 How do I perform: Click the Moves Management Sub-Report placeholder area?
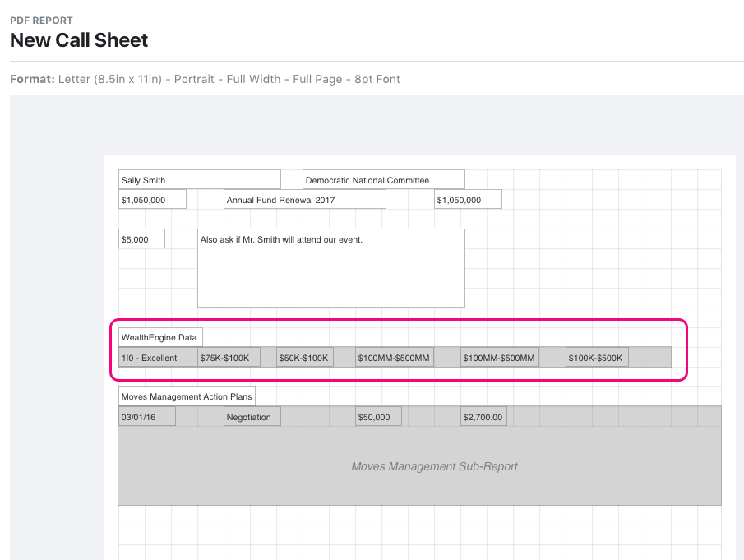(434, 466)
